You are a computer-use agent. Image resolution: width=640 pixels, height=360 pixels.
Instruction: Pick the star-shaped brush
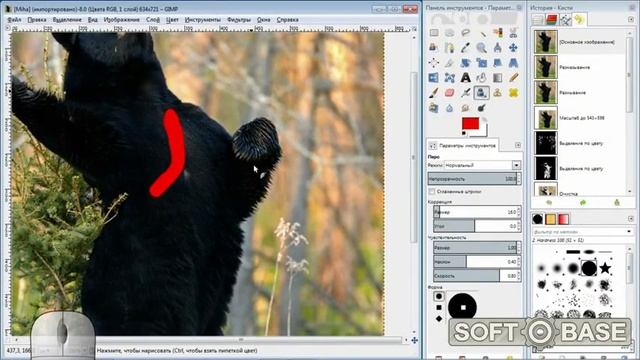(605, 268)
